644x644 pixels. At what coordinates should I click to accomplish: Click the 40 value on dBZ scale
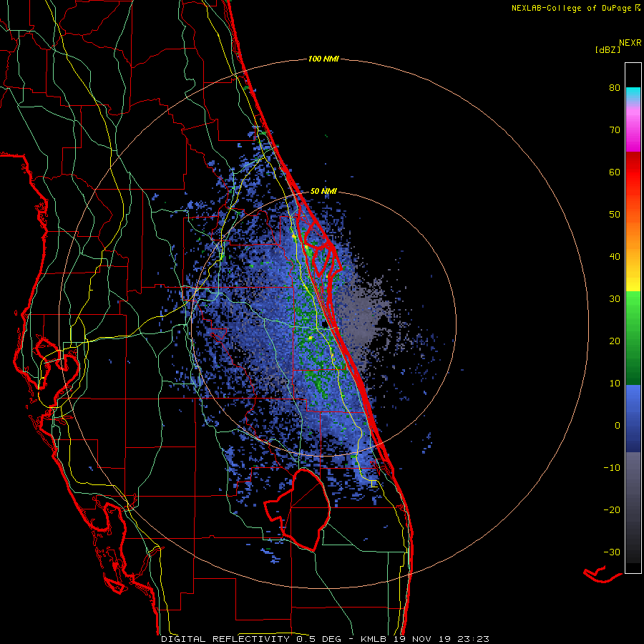[x=615, y=257]
